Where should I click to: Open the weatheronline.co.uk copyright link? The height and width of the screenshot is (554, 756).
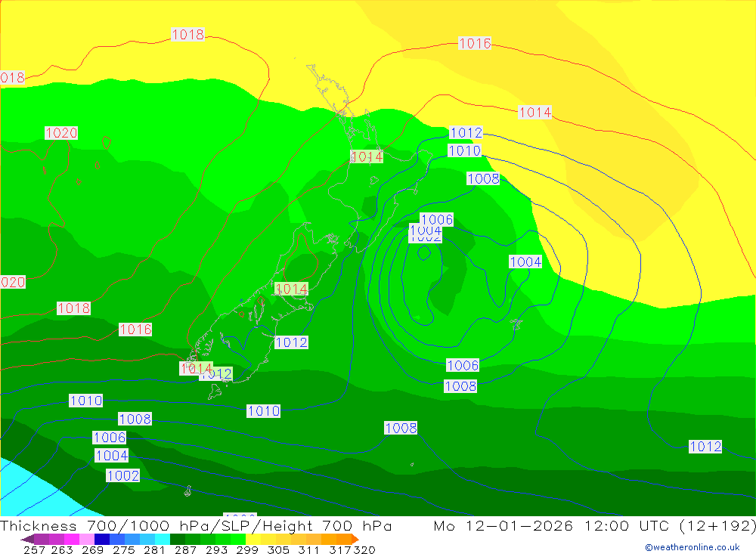click(x=692, y=547)
